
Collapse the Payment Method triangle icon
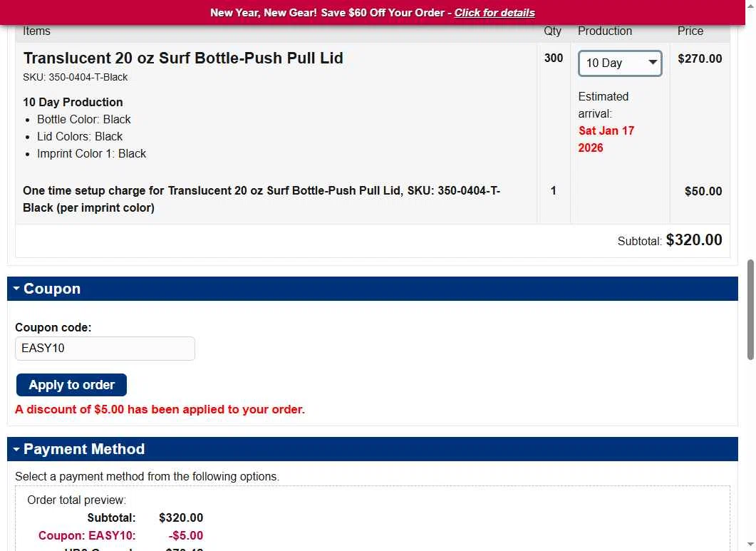[x=16, y=449]
